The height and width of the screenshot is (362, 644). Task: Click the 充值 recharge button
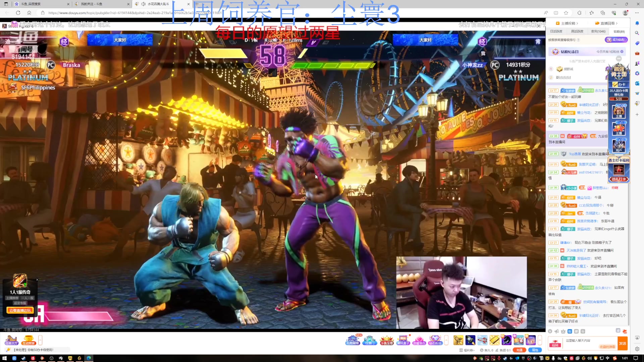tap(519, 350)
